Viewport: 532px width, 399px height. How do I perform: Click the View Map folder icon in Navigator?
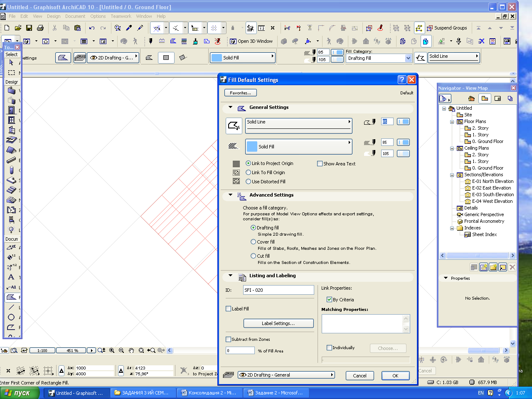(485, 99)
